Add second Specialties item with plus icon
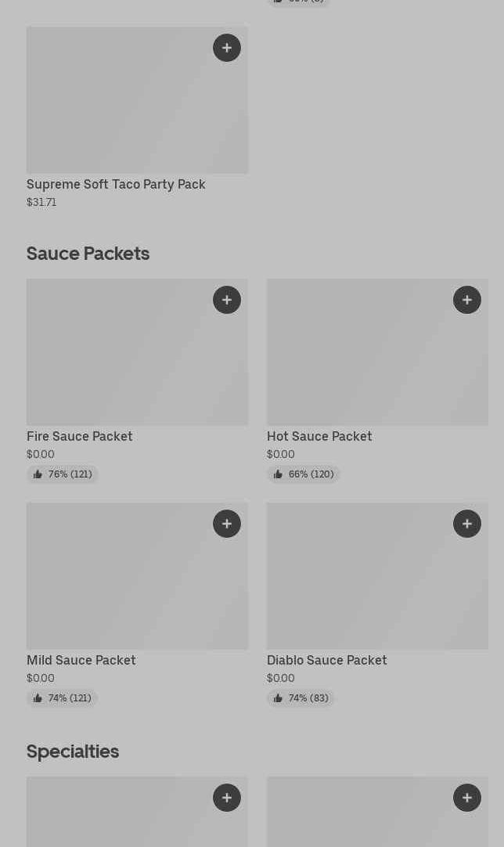Image resolution: width=504 pixels, height=847 pixels. point(467,798)
